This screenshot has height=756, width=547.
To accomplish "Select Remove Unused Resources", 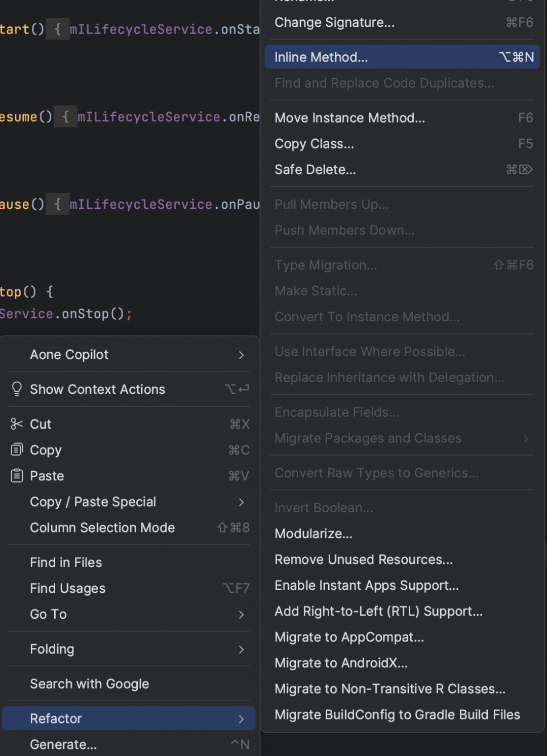I will pos(402,559).
